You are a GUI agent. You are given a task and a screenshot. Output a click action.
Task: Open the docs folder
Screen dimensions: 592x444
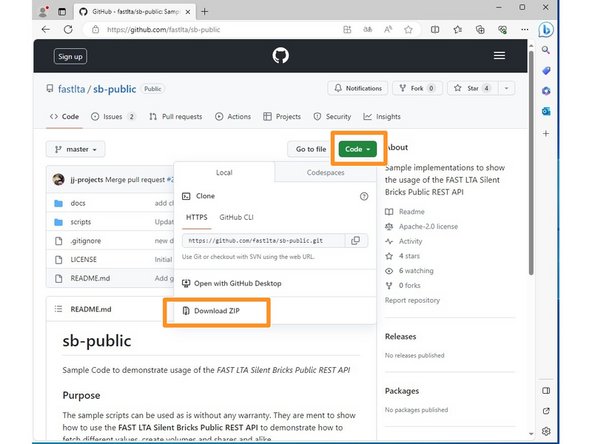pyautogui.click(x=78, y=203)
